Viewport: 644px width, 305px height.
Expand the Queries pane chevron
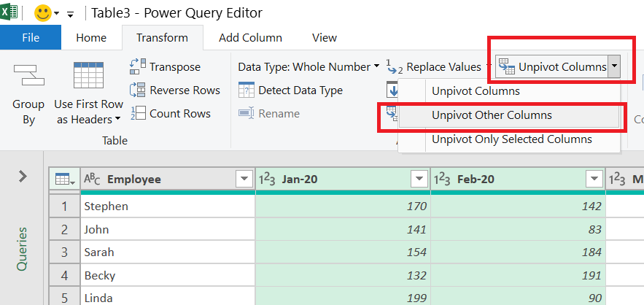pyautogui.click(x=23, y=176)
